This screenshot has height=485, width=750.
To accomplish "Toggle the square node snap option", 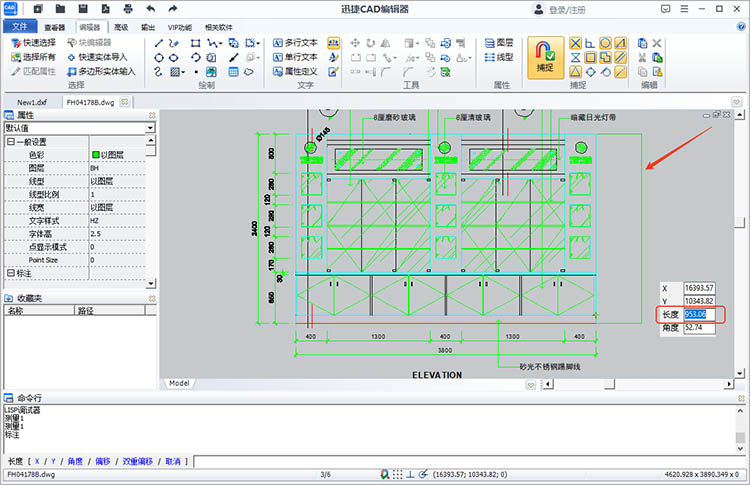I will pyautogui.click(x=590, y=58).
